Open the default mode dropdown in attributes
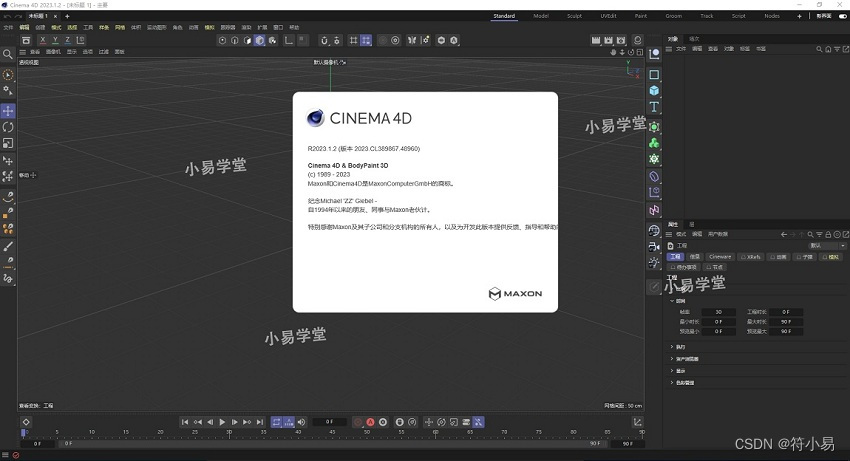Viewport: 850px width, 461px height. [x=826, y=246]
